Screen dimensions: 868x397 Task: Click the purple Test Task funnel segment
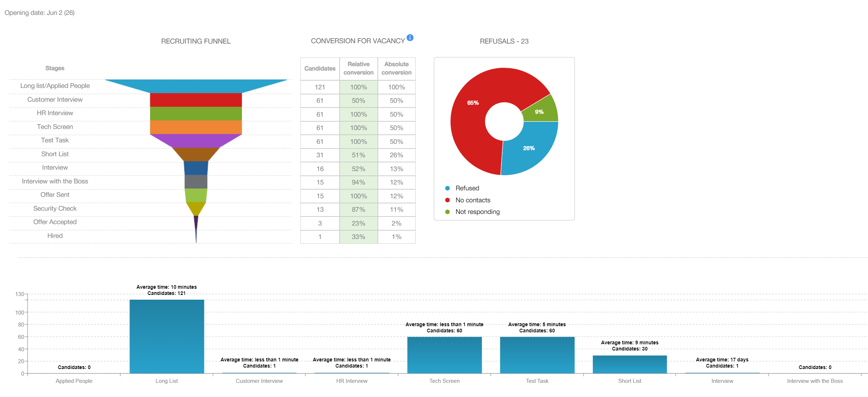[196, 140]
